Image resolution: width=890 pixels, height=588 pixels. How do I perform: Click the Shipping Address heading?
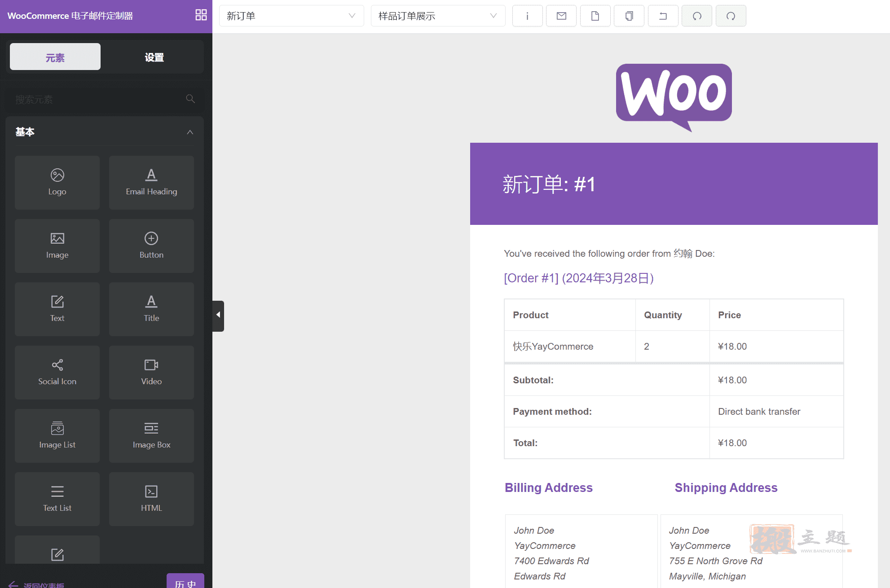point(726,487)
